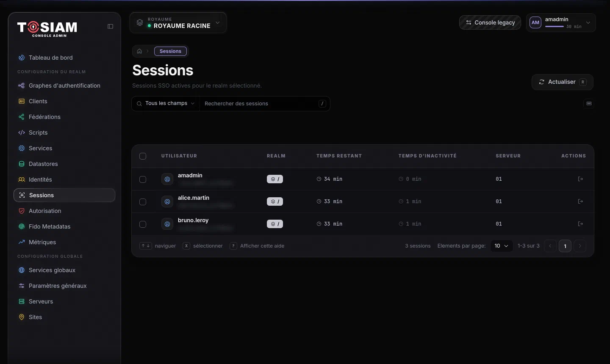Toggle the select-all sessions checkbox
The height and width of the screenshot is (364, 610).
click(x=143, y=156)
